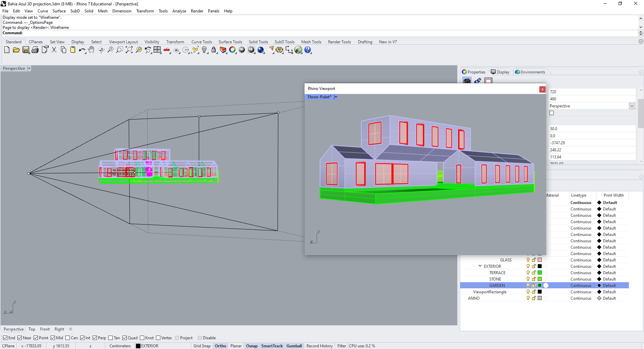This screenshot has height=349, width=644.
Task: Disable the Mid osnap checkbox
Action: click(53, 338)
